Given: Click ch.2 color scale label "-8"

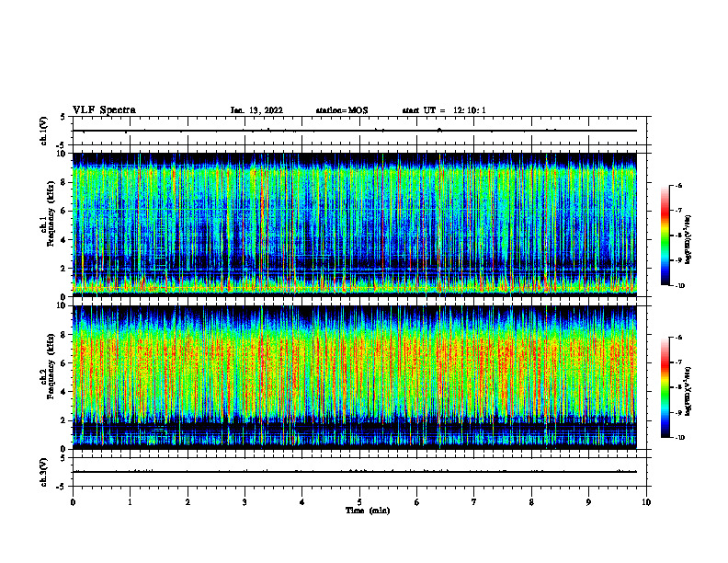Looking at the screenshot, I should pyautogui.click(x=678, y=388).
